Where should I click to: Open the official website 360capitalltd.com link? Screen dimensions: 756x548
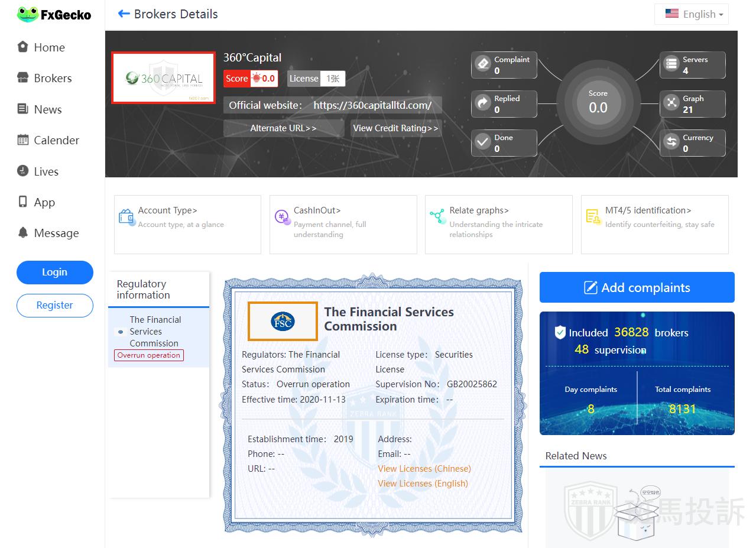(x=372, y=106)
